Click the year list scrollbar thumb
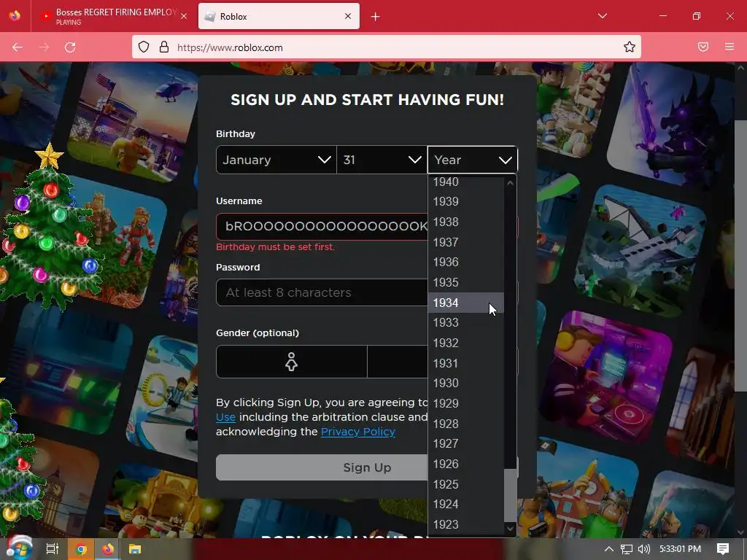 coord(510,495)
